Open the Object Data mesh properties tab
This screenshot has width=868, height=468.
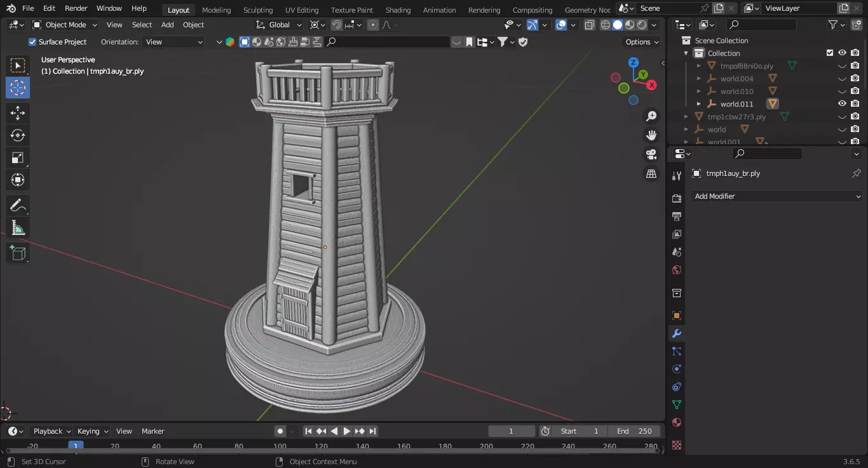coord(677,404)
